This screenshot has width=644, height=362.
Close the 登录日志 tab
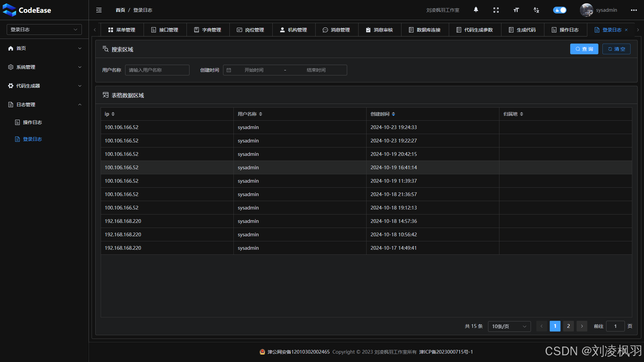pyautogui.click(x=626, y=30)
